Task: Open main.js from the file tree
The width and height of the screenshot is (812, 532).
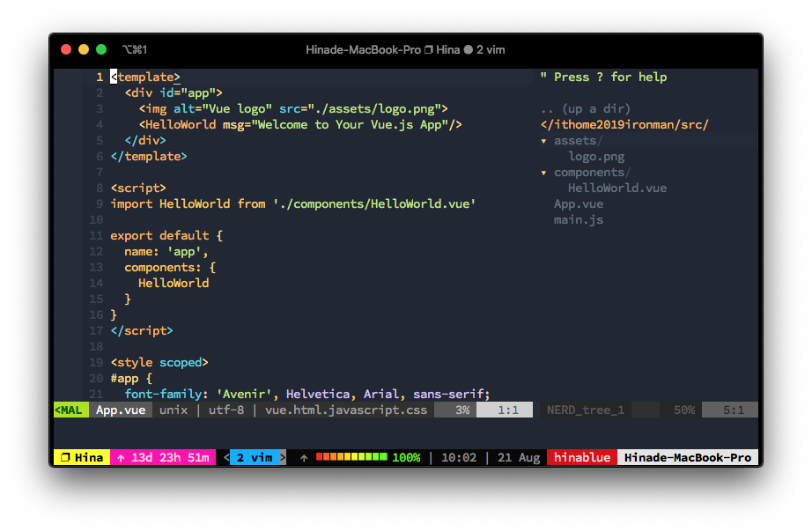Action: tap(578, 220)
